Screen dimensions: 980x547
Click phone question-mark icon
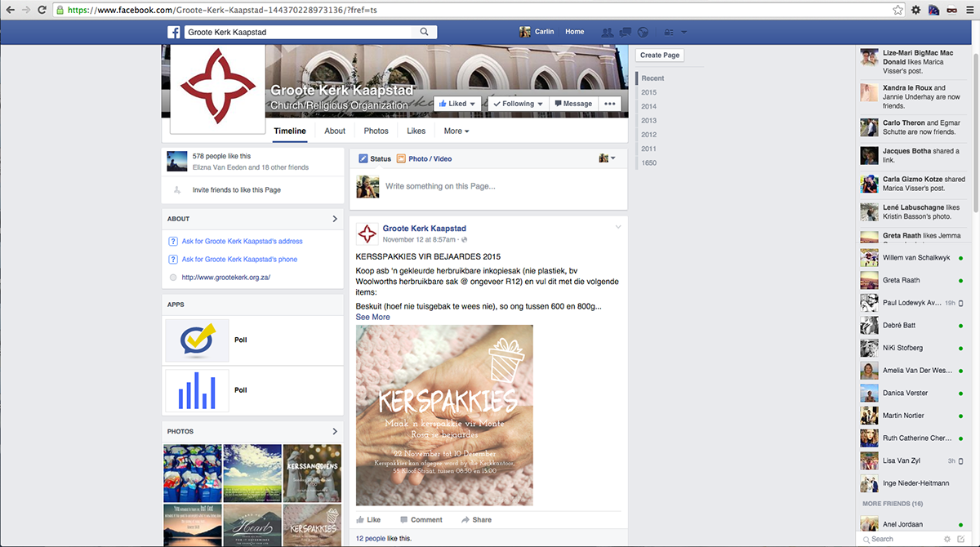[173, 259]
